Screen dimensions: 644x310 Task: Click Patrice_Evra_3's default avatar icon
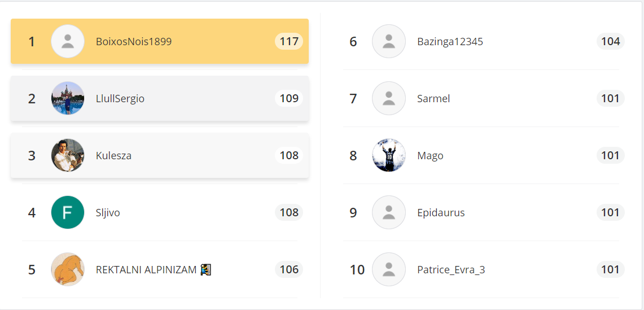click(x=389, y=269)
